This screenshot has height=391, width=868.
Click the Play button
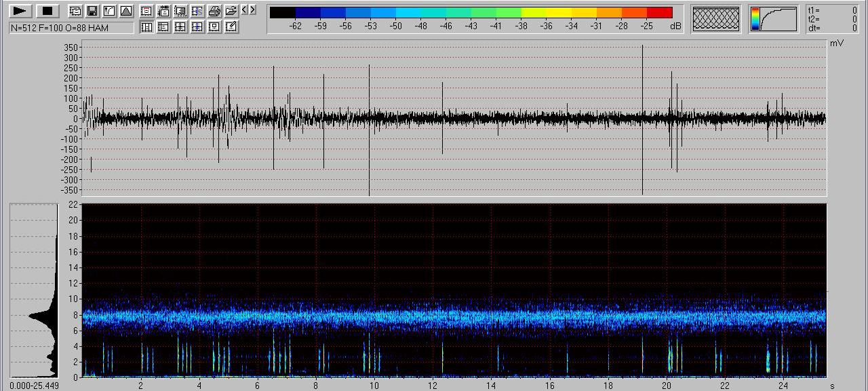[20, 11]
